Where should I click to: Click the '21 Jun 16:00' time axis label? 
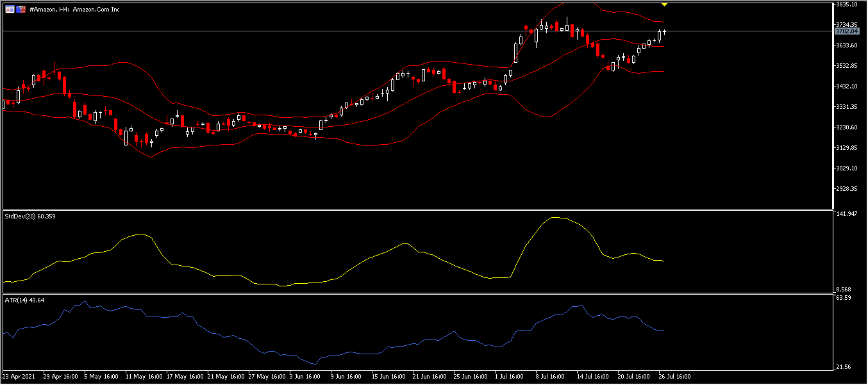[430, 377]
